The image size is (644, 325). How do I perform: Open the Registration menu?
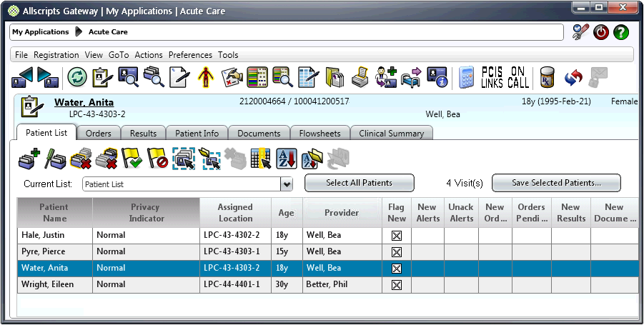[x=56, y=55]
